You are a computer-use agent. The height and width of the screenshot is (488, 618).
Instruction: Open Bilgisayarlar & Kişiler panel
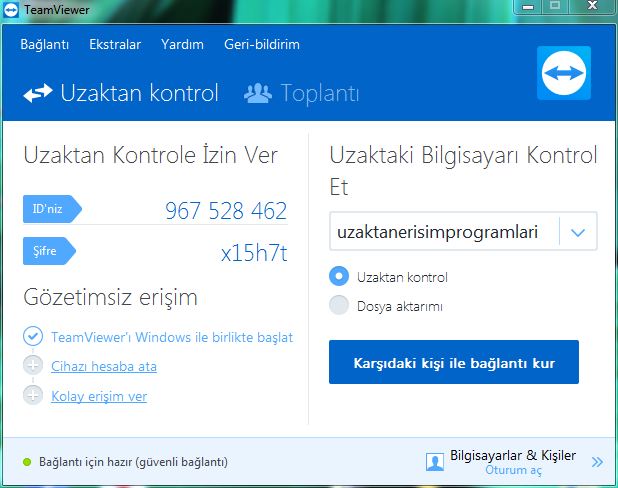point(513,455)
